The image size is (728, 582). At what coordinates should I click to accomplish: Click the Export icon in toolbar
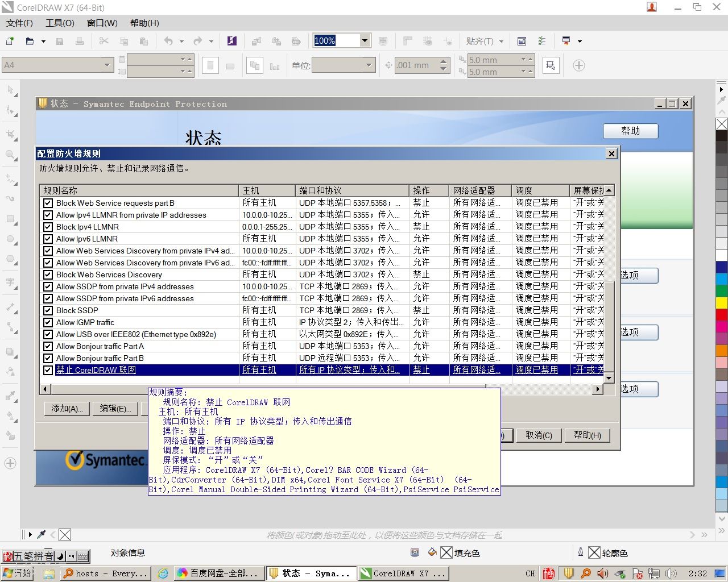(276, 41)
